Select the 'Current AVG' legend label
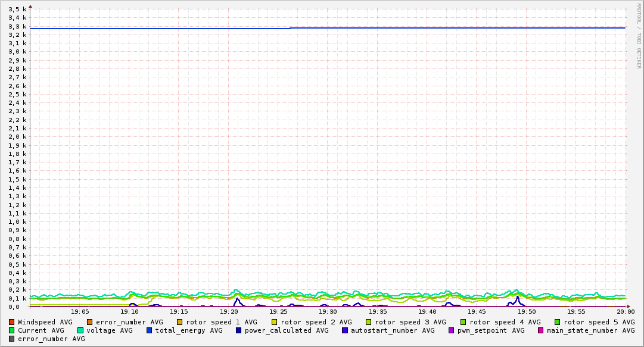Image resolution: width=644 pixels, height=347 pixels. coord(41,330)
